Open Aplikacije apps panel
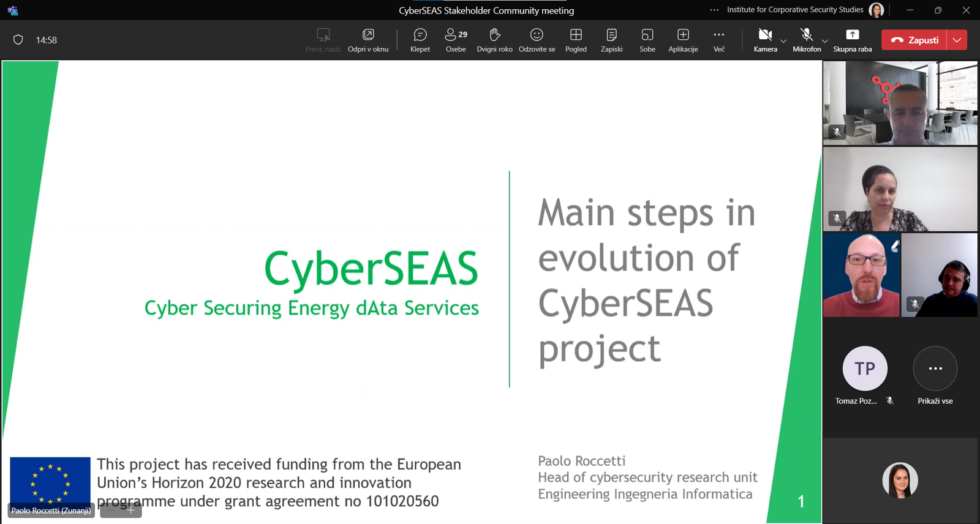 683,40
